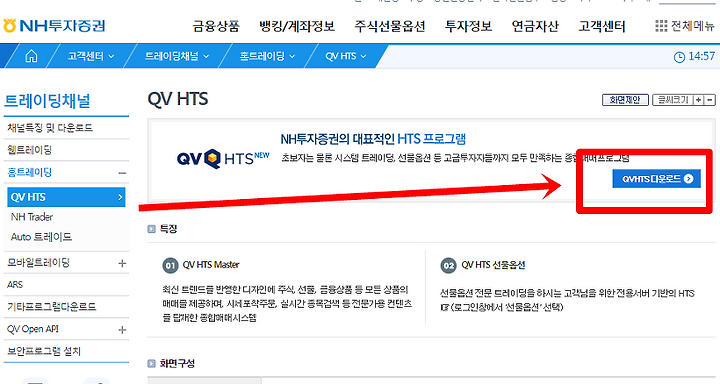Select Auto 트레이드 in sidebar

tap(42, 237)
